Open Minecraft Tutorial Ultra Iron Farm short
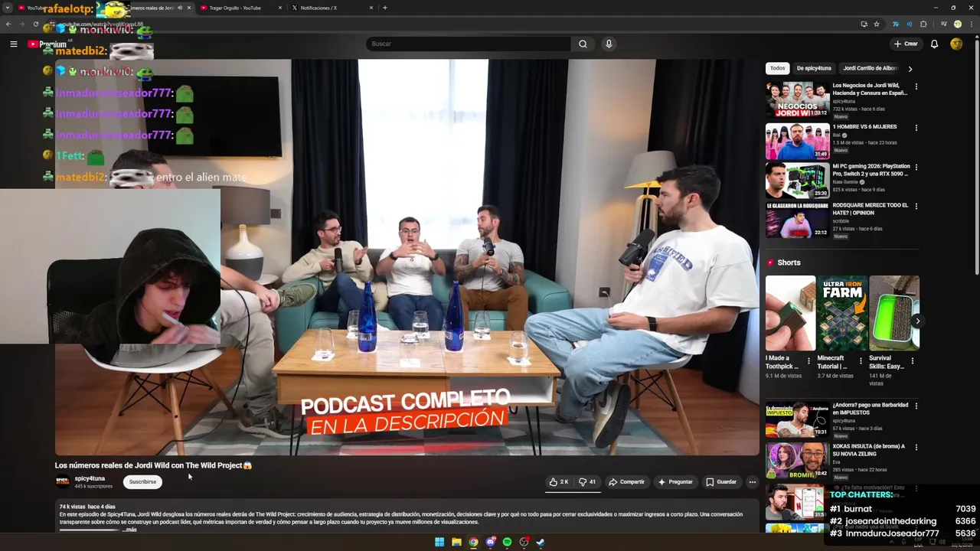The width and height of the screenshot is (980, 551). pyautogui.click(x=841, y=313)
